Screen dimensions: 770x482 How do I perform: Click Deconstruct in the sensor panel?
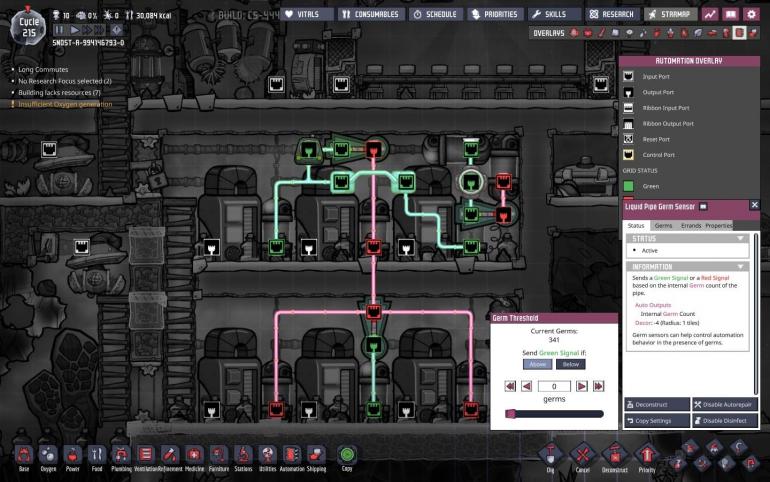pos(657,404)
